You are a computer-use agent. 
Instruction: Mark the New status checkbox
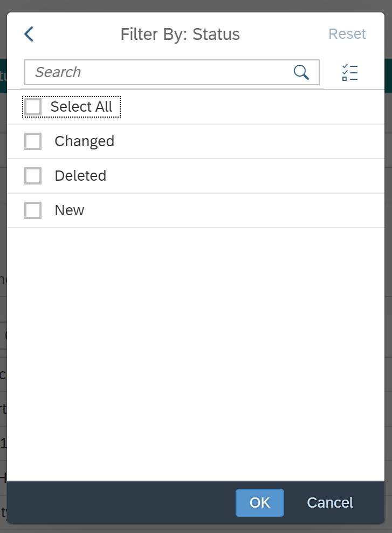[33, 210]
